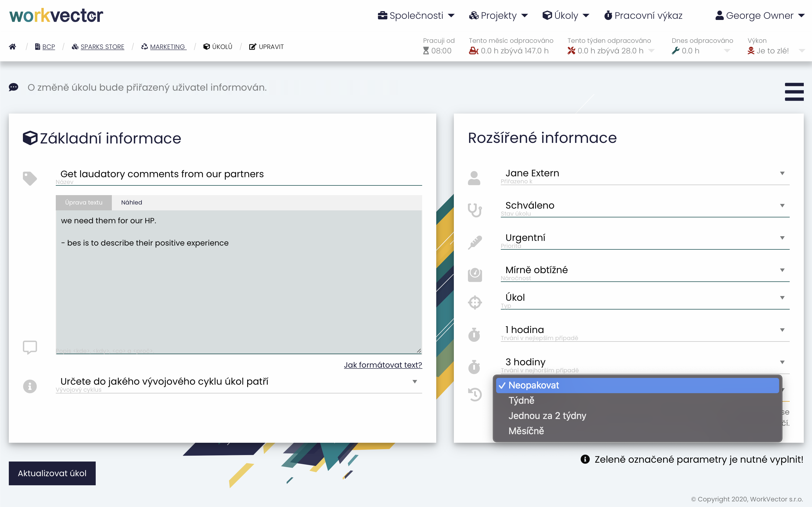The height and width of the screenshot is (507, 812).
Task: Click the info icon beside development cycle
Action: tap(30, 386)
